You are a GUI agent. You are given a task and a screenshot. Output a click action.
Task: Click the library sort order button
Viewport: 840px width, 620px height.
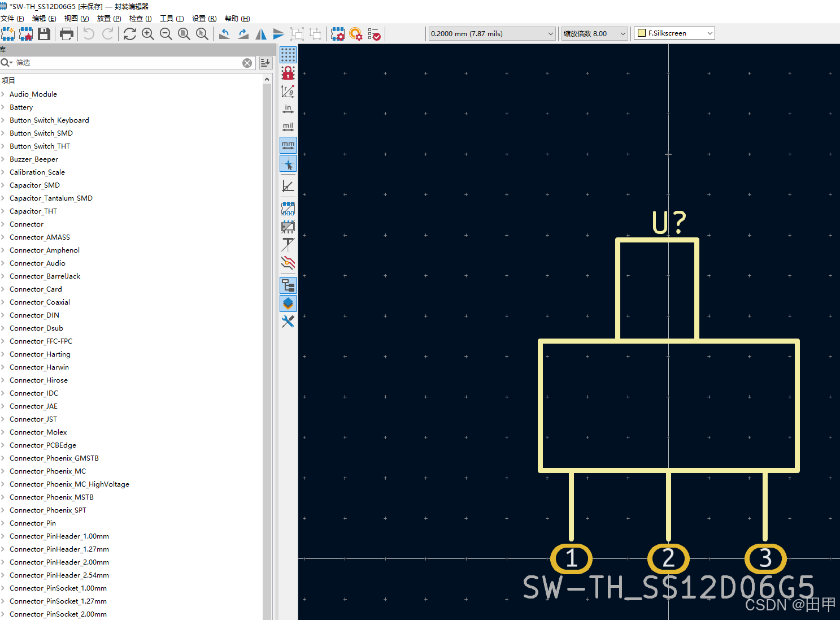pos(266,63)
